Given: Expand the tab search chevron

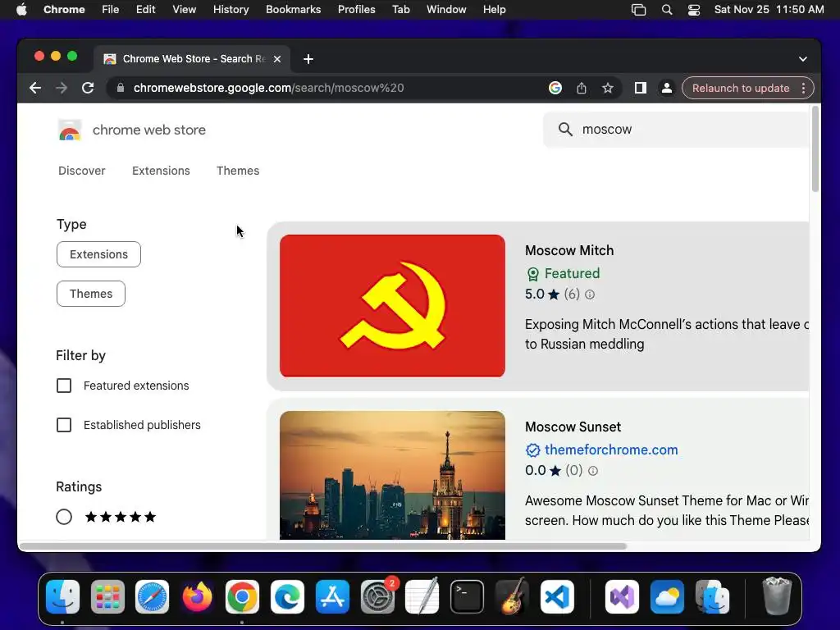Looking at the screenshot, I should 802,59.
